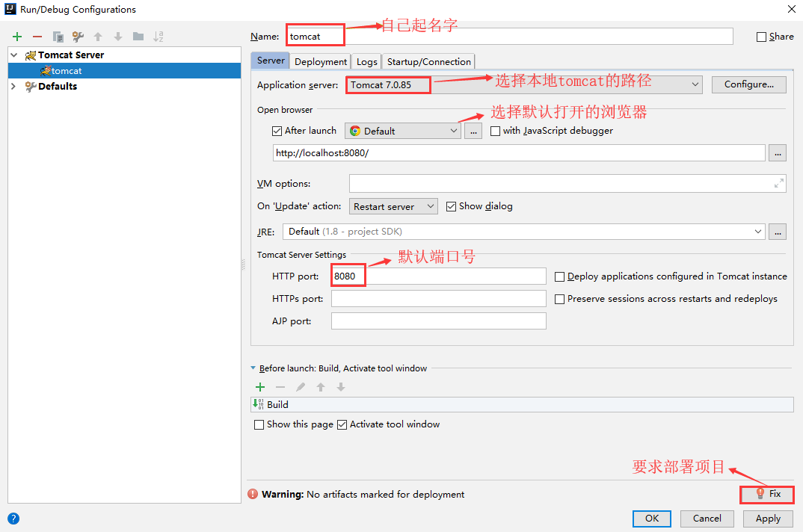The image size is (803, 532).
Task: Move before-launch task down arrow
Action: click(340, 387)
